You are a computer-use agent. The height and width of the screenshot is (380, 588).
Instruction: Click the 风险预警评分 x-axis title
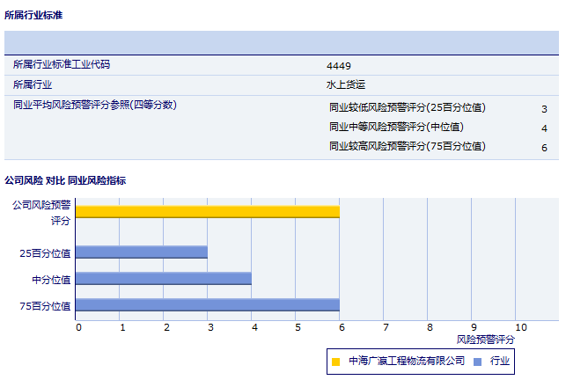[x=485, y=339]
